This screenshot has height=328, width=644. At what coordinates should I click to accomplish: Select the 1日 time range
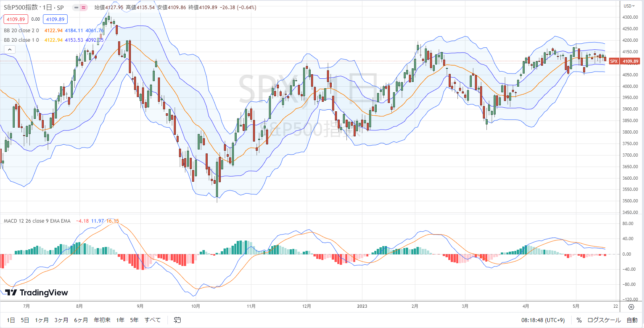11,320
